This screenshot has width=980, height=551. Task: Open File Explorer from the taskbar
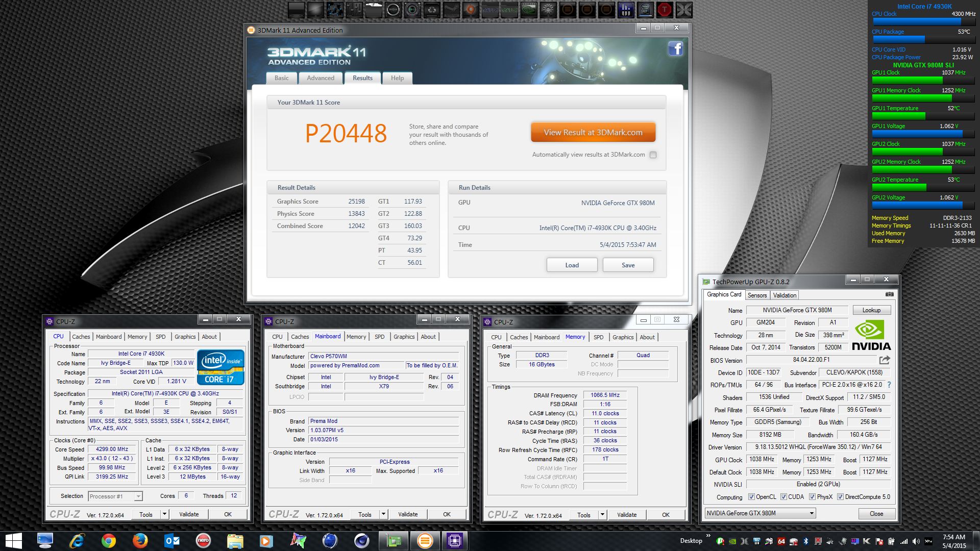coord(235,541)
